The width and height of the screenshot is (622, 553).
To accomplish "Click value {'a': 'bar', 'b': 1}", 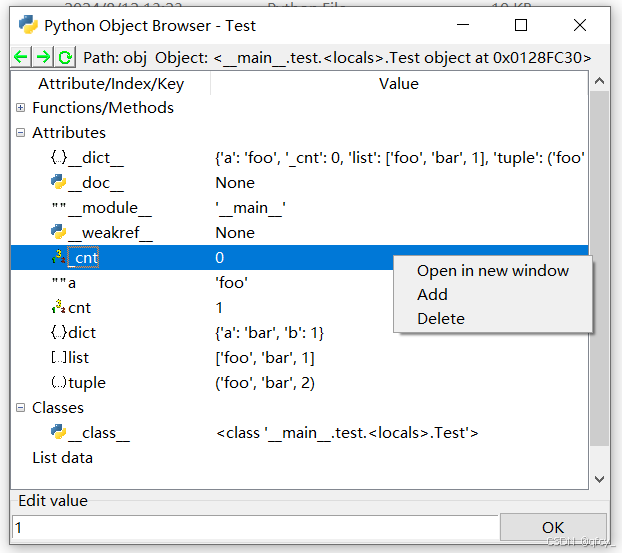I will coord(269,332).
